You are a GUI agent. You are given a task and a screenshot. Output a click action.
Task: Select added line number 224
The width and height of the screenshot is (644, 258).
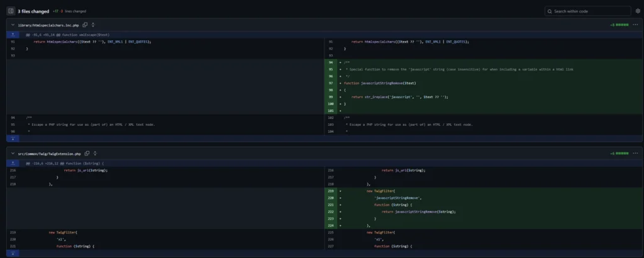point(331,225)
